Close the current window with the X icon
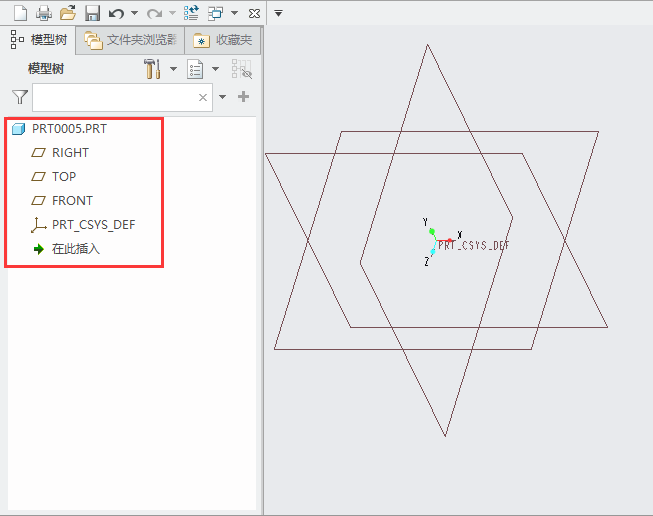Screen dimensions: 653x516 pos(254,14)
